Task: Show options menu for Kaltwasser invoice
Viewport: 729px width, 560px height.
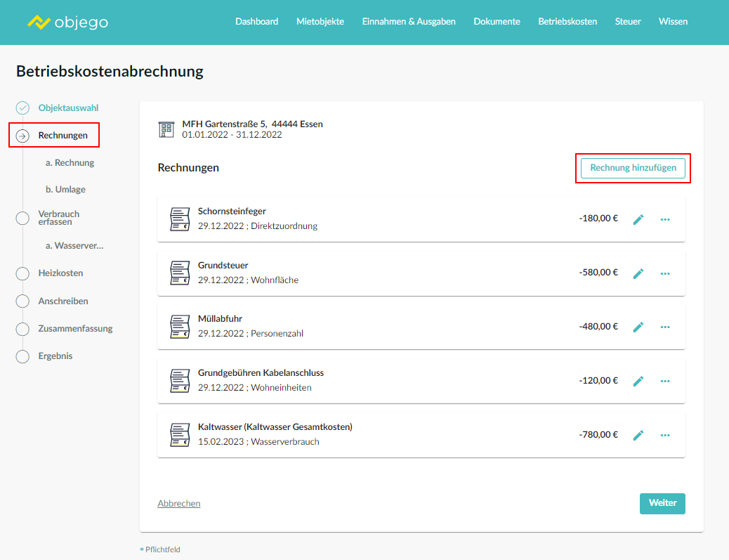Action: (x=665, y=435)
